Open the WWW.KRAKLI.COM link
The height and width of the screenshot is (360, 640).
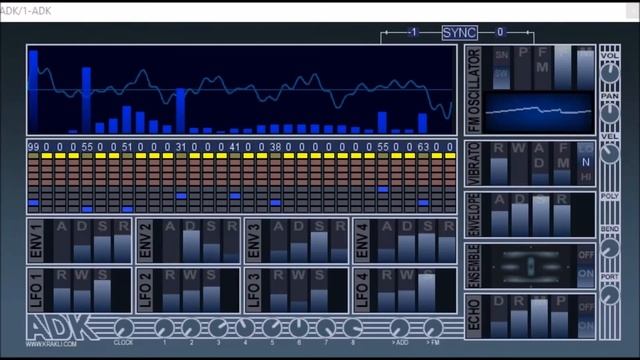coord(51,344)
